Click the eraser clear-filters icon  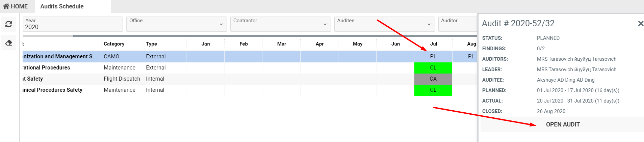pos(9,43)
